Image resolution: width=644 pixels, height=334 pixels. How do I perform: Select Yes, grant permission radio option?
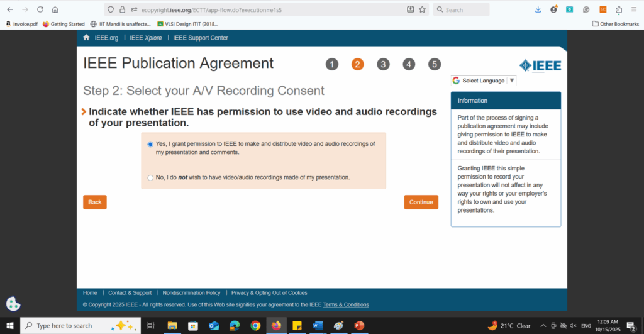pos(150,144)
